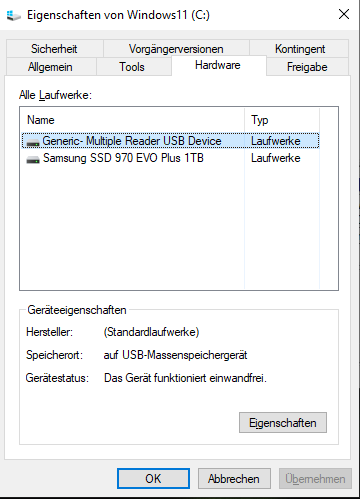Select the Hardware tab
The height and width of the screenshot is (499, 360).
click(x=218, y=65)
